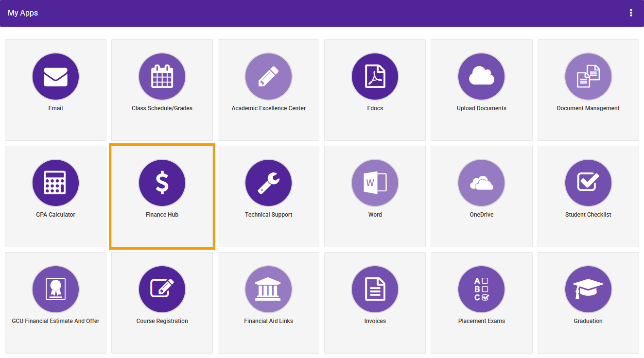This screenshot has height=358, width=644.
Task: Open the My Apps three-dot menu
Action: pyautogui.click(x=631, y=13)
